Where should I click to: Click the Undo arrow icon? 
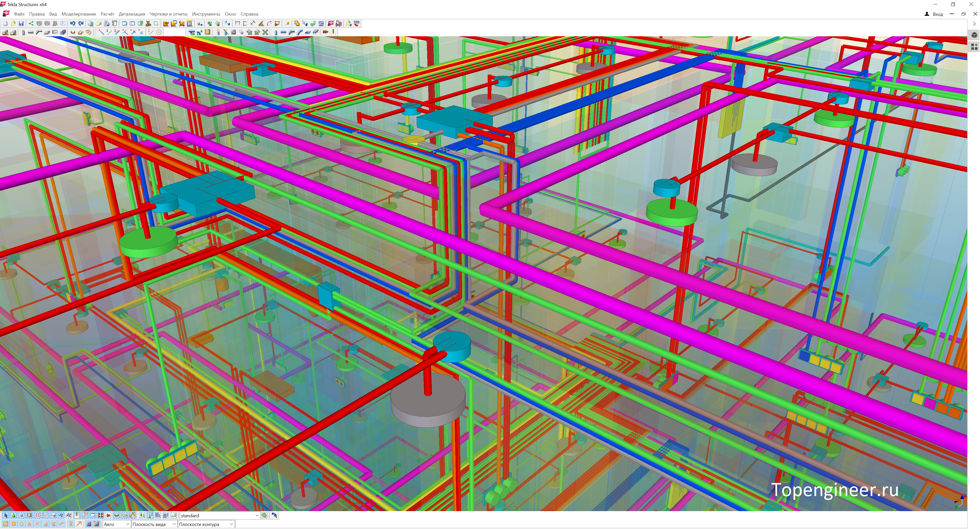73,23
